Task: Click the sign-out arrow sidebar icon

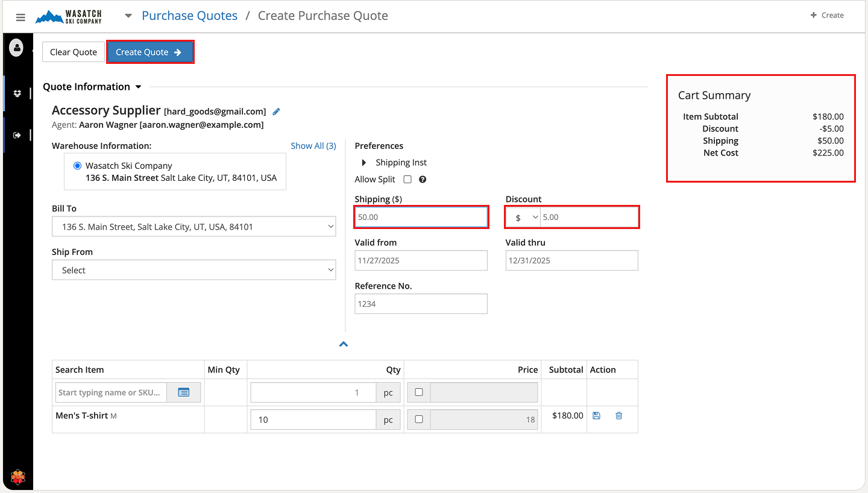Action: click(17, 135)
